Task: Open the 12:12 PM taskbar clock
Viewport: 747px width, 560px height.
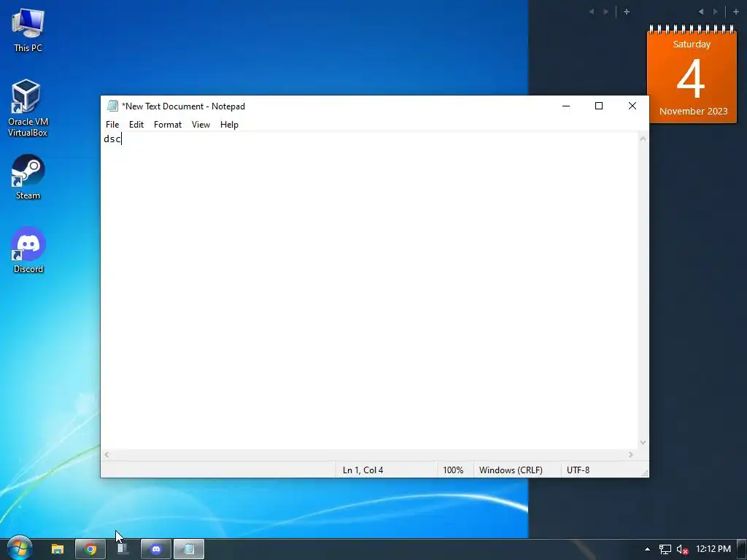Action: pyautogui.click(x=713, y=549)
